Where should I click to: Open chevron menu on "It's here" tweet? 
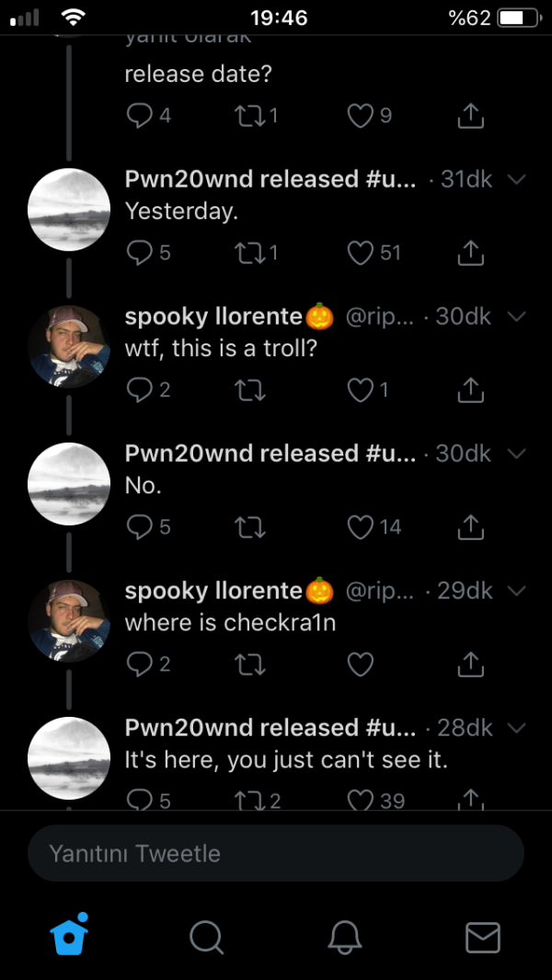tap(516, 728)
